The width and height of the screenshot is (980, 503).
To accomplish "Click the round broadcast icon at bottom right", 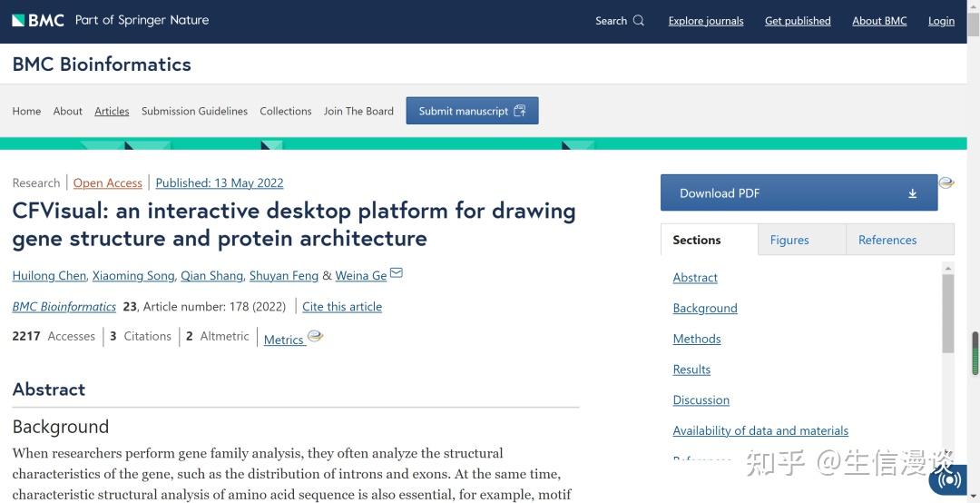I will point(950,480).
